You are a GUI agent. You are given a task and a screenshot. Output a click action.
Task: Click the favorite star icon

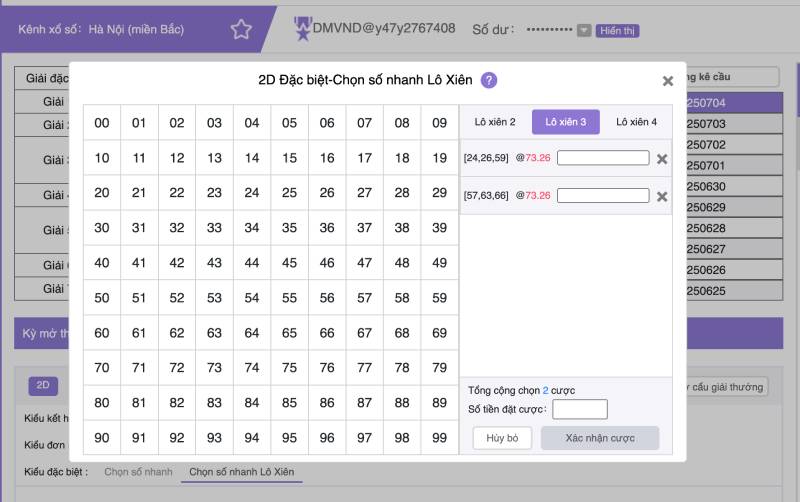pos(241,29)
